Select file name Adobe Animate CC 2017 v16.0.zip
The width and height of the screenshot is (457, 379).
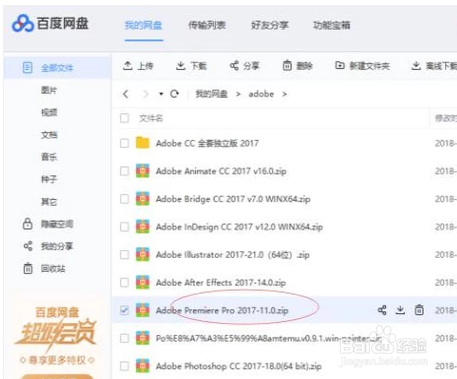click(221, 171)
